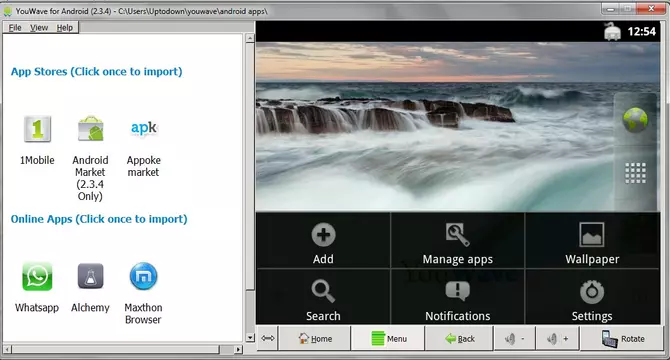Open Manage apps option
670x360 pixels.
coord(458,240)
